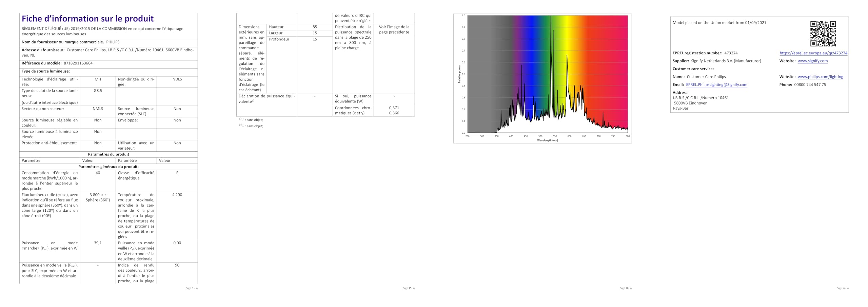Click the 'Hauteur' dimension value 85
This screenshot has width=868, height=307.
point(315,27)
